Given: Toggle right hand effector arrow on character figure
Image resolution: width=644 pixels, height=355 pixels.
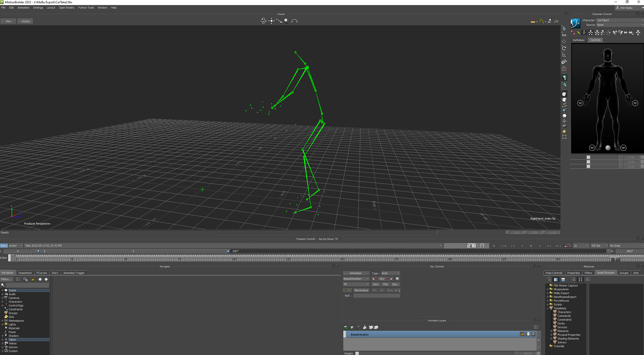Looking at the screenshot, I should click(x=580, y=103).
